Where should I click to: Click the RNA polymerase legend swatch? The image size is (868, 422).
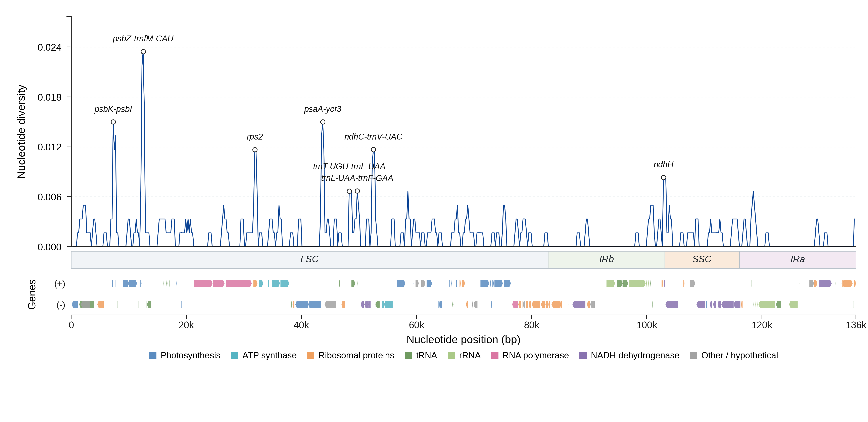[x=495, y=355]
